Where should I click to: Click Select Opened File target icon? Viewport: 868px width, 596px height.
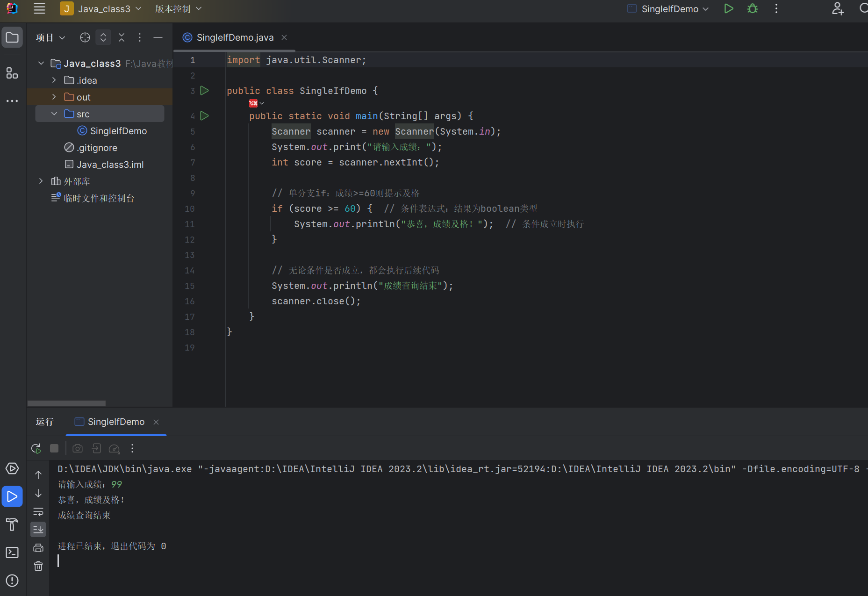[x=85, y=37]
